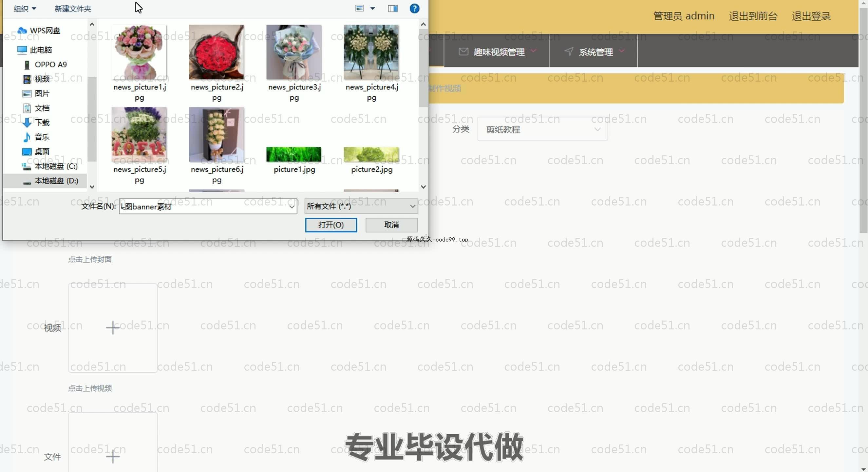
Task: Expand the file name history dropdown arrow
Action: coord(292,206)
